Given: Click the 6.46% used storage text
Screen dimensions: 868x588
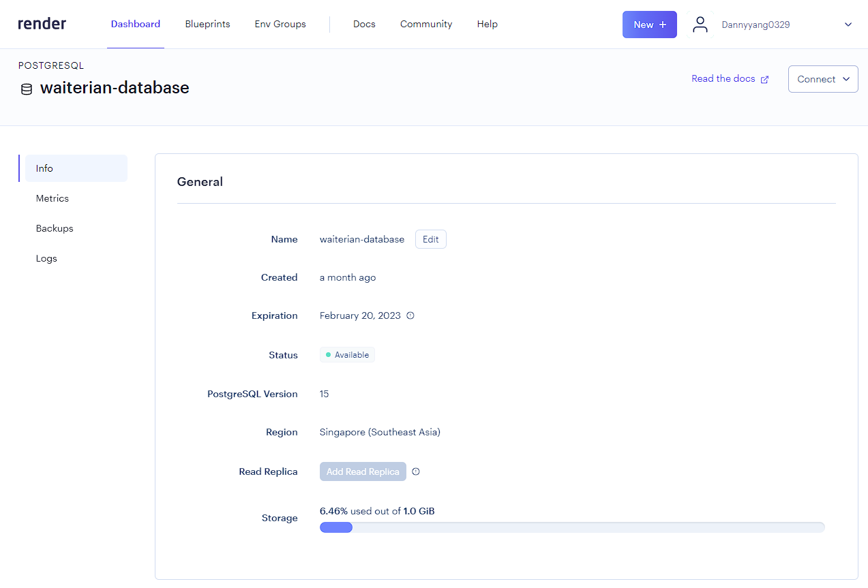Looking at the screenshot, I should click(x=377, y=511).
